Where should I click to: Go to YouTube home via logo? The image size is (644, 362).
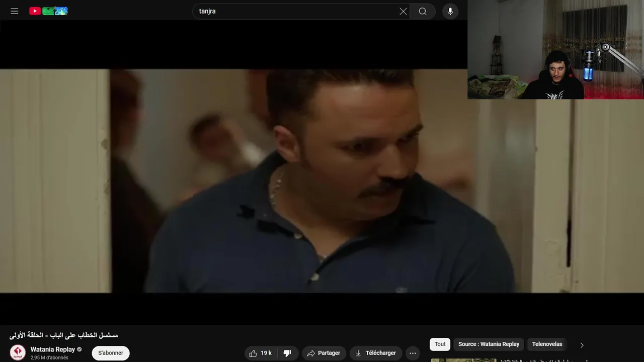[48, 11]
